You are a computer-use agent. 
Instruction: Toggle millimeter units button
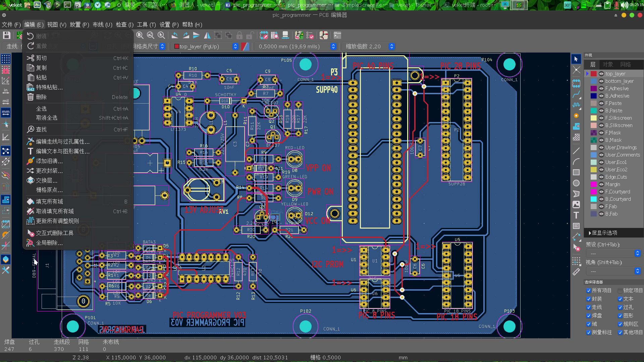pyautogui.click(x=6, y=112)
